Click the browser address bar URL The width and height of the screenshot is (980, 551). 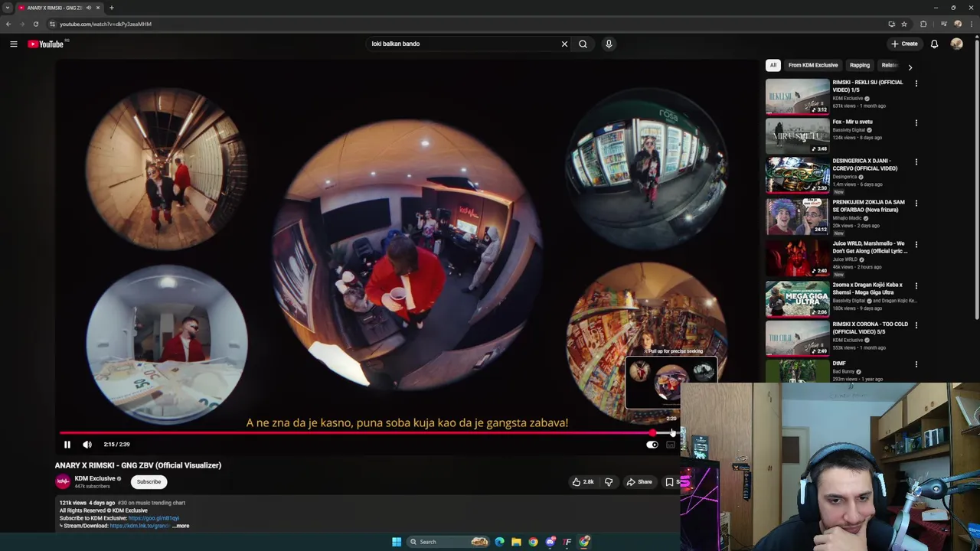106,24
